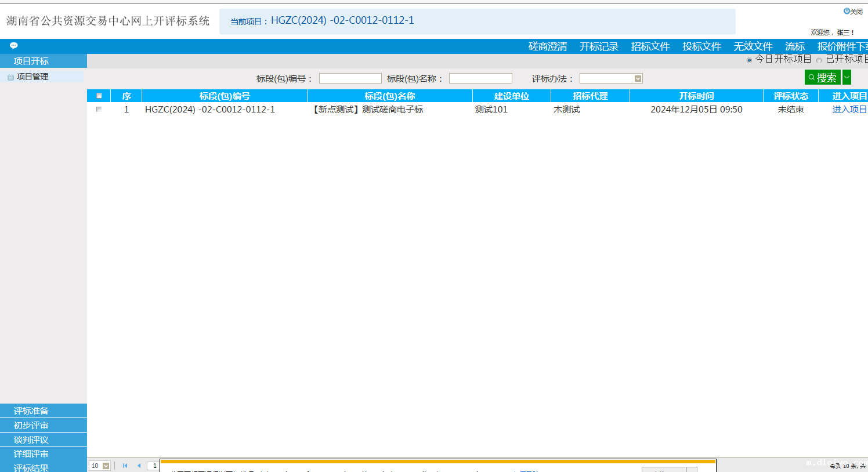
Task: Open the 开标记录 menu item
Action: coord(599,46)
